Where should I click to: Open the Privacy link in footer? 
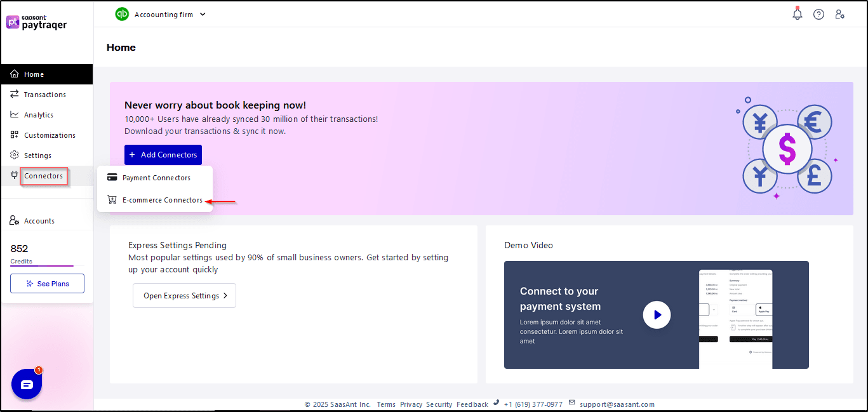click(411, 404)
